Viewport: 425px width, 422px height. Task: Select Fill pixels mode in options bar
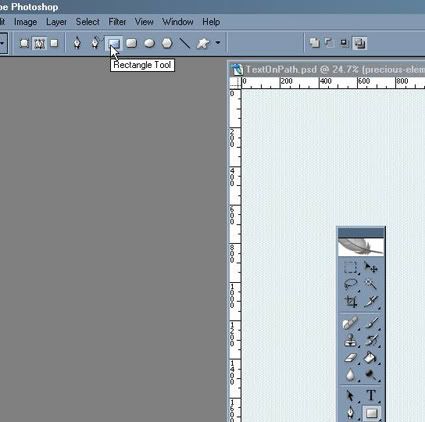[x=54, y=43]
